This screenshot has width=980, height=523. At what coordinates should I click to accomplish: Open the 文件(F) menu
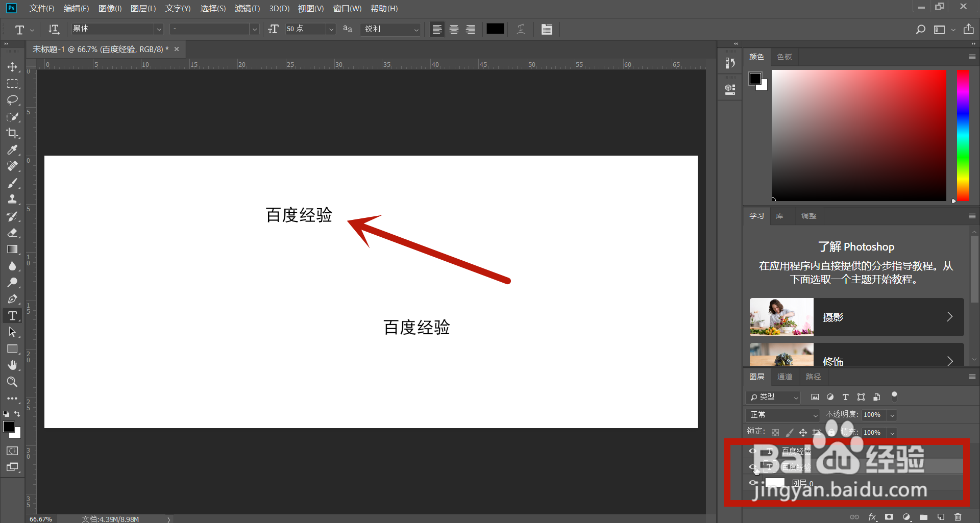coord(42,9)
